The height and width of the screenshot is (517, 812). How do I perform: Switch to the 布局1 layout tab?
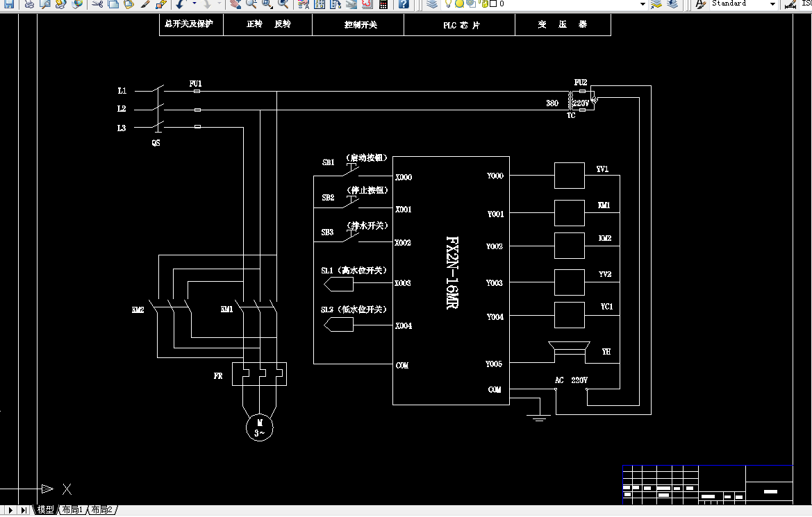(x=72, y=510)
